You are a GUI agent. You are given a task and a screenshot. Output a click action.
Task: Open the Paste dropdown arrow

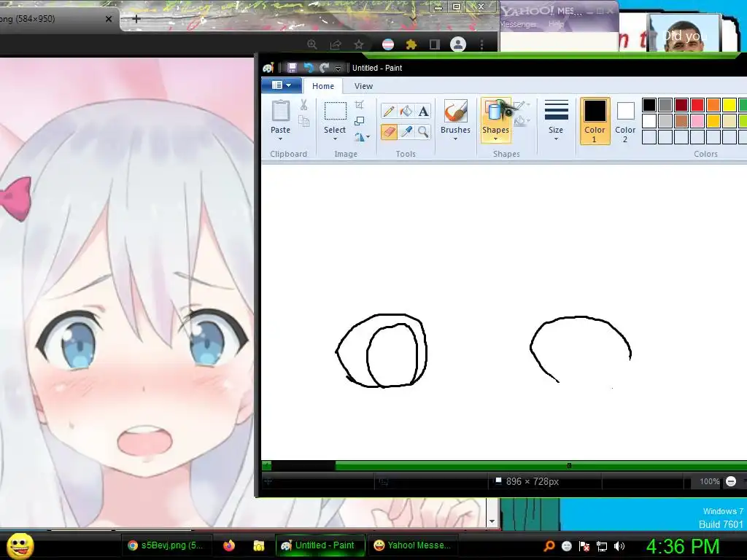(x=280, y=139)
